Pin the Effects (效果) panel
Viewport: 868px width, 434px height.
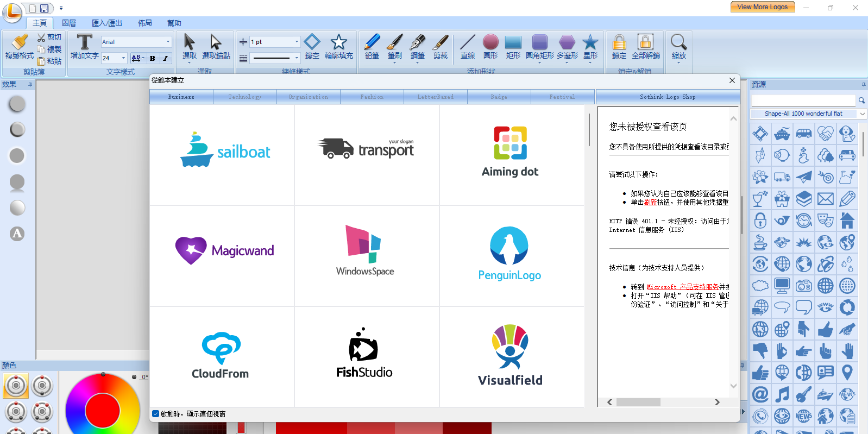tap(30, 85)
